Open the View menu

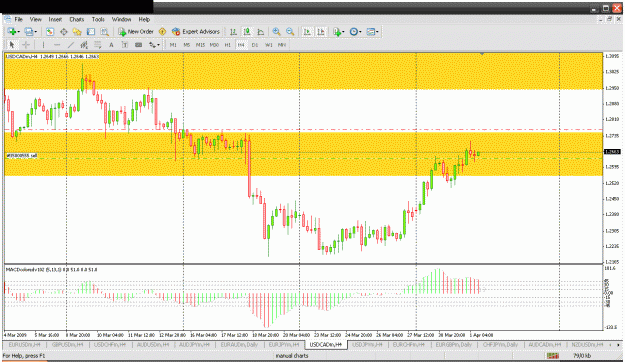tap(35, 19)
